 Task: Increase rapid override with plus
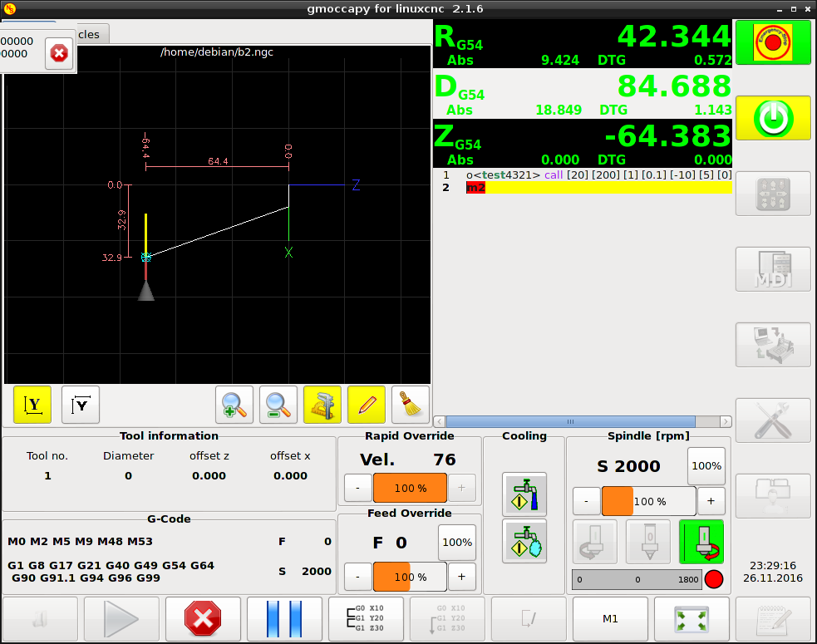461,489
